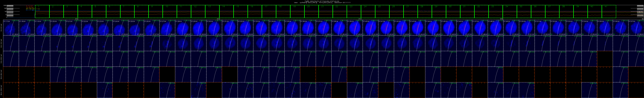Open the 3.0-6.0 keV image starting 07:45:04
Image resolution: width=644 pixels, height=98 pixels.
click(449, 28)
